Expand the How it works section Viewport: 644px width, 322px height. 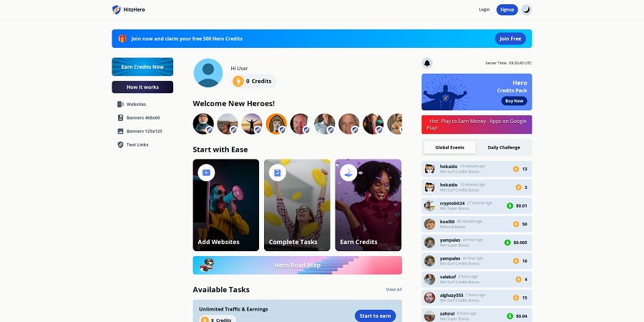pos(142,87)
